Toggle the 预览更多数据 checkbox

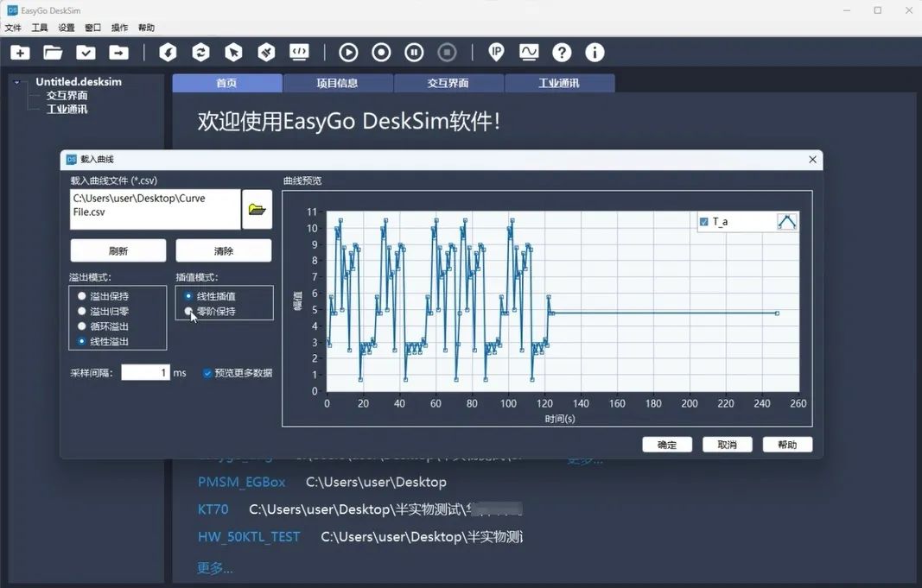coord(207,373)
